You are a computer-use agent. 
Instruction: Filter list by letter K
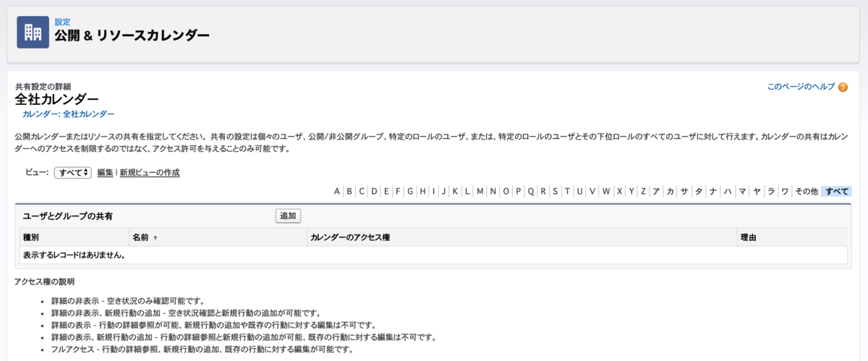point(455,192)
